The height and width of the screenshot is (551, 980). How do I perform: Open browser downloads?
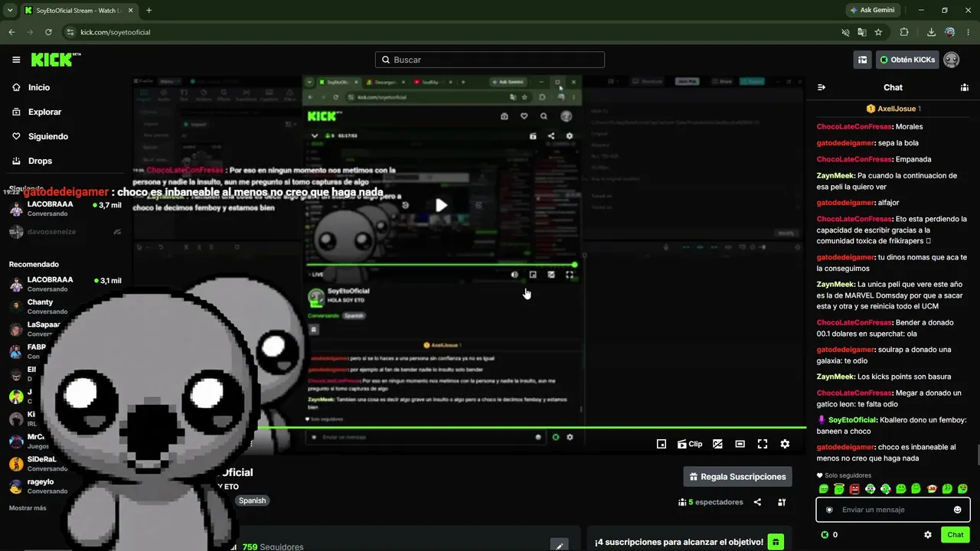932,32
